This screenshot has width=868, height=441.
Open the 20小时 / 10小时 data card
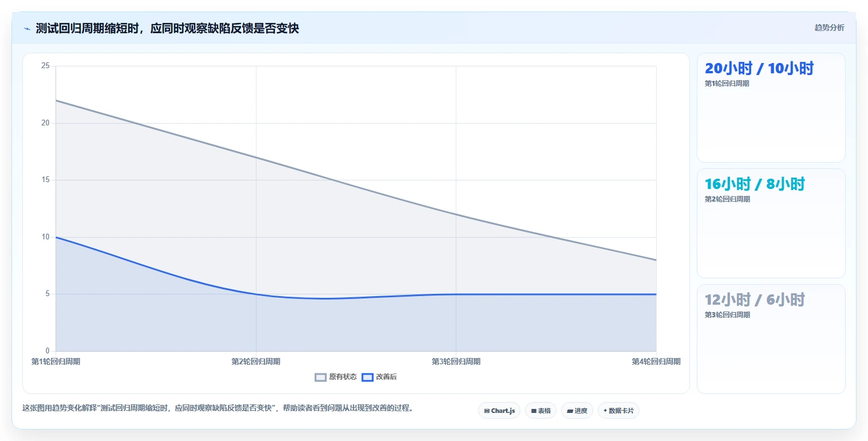[x=771, y=108]
